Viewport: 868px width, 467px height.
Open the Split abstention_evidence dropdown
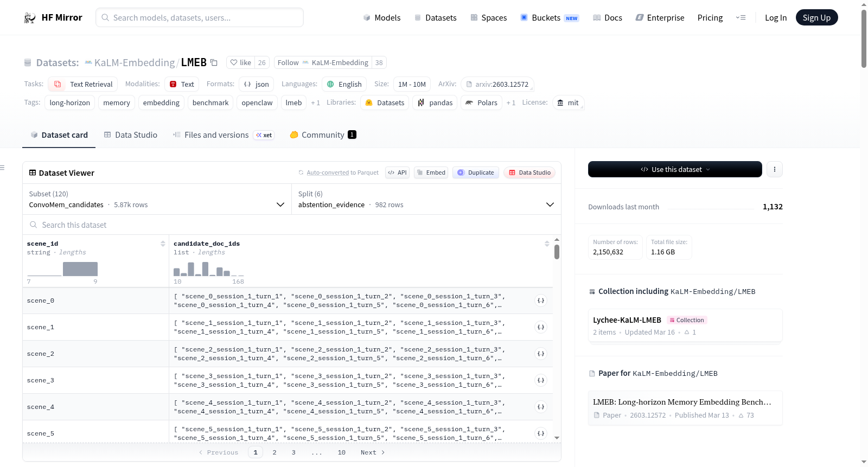click(426, 199)
